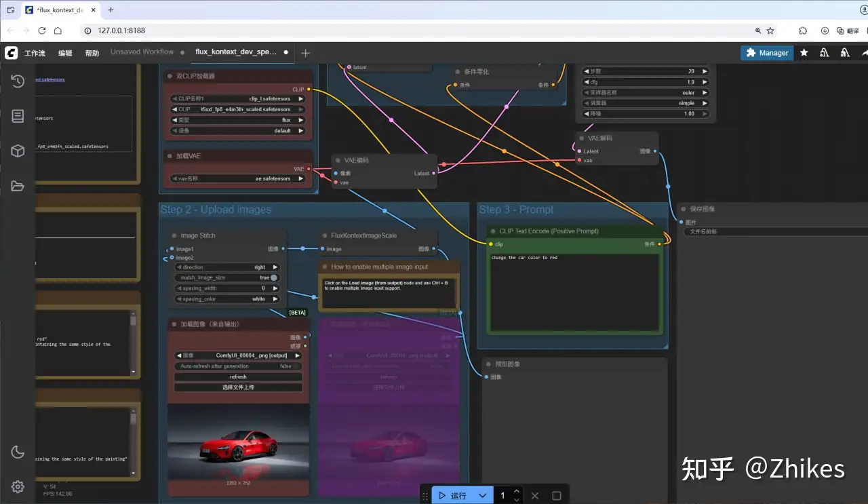Click the Manager button
The height and width of the screenshot is (504, 868).
767,52
